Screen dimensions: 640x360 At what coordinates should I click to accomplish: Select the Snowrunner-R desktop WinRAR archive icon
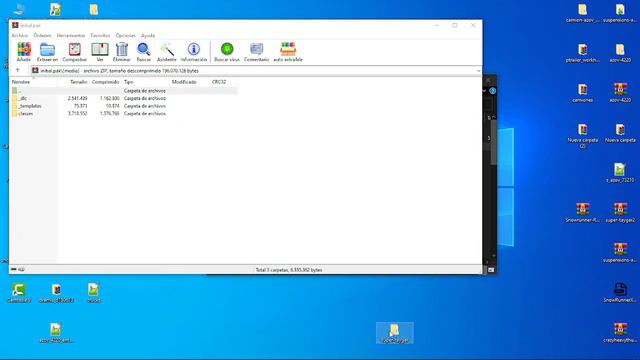pyautogui.click(x=582, y=213)
